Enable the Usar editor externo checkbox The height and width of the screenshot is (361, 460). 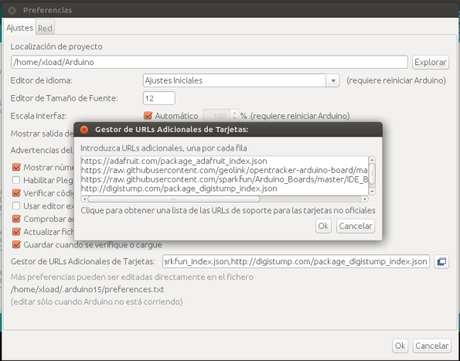(x=16, y=206)
